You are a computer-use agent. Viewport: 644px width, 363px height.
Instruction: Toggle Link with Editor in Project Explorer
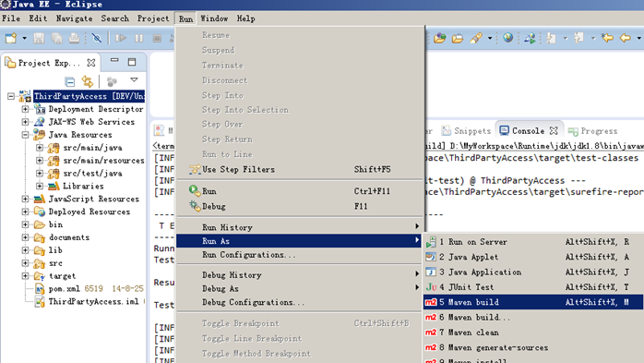(88, 81)
